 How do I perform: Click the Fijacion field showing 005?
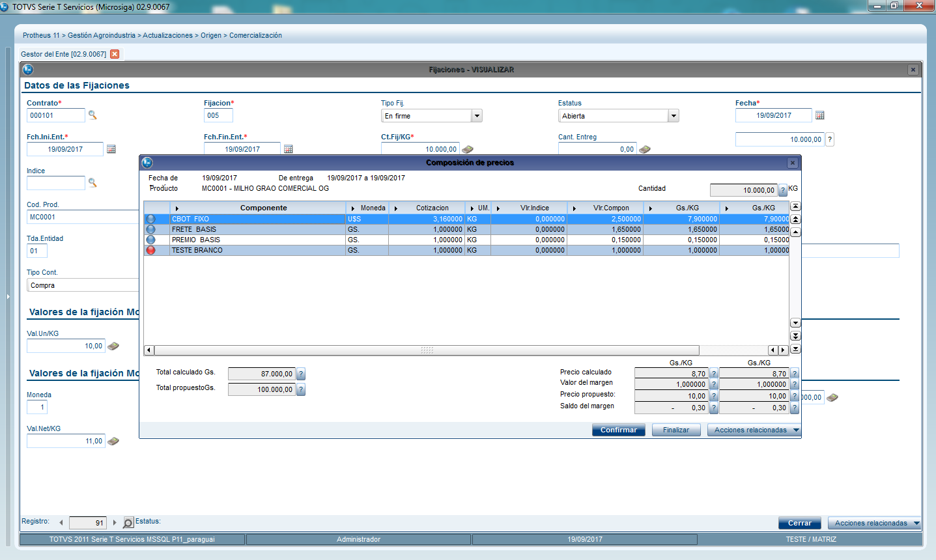pyautogui.click(x=218, y=115)
